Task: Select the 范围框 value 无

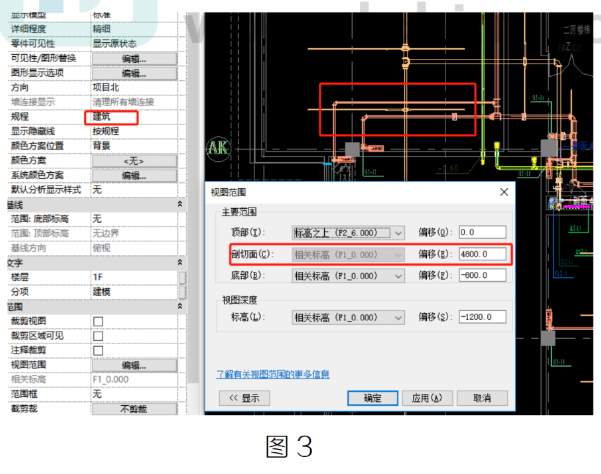Action: click(x=97, y=394)
